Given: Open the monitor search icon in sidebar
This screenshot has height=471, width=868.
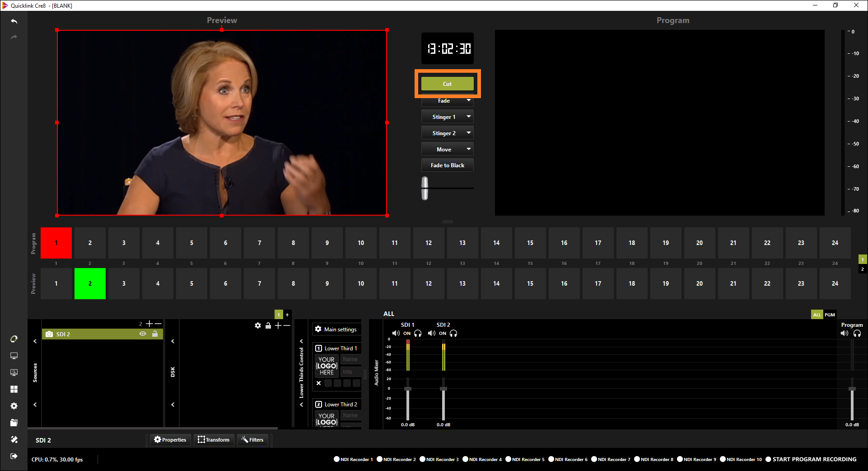Looking at the screenshot, I should (x=14, y=372).
